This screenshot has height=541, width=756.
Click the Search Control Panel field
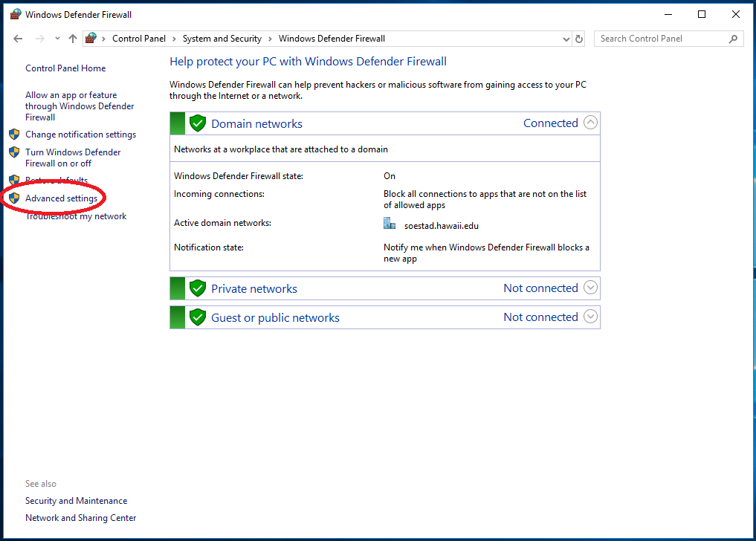pyautogui.click(x=669, y=39)
